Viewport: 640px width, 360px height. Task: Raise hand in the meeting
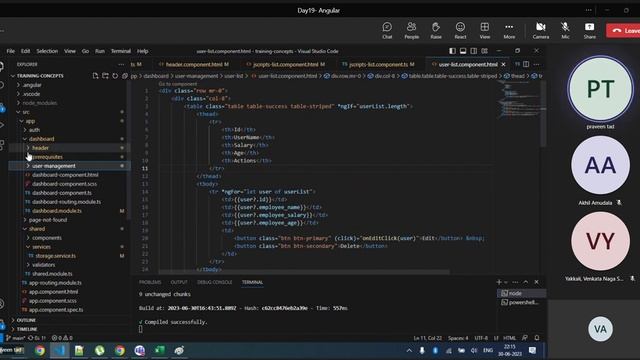pos(436,31)
